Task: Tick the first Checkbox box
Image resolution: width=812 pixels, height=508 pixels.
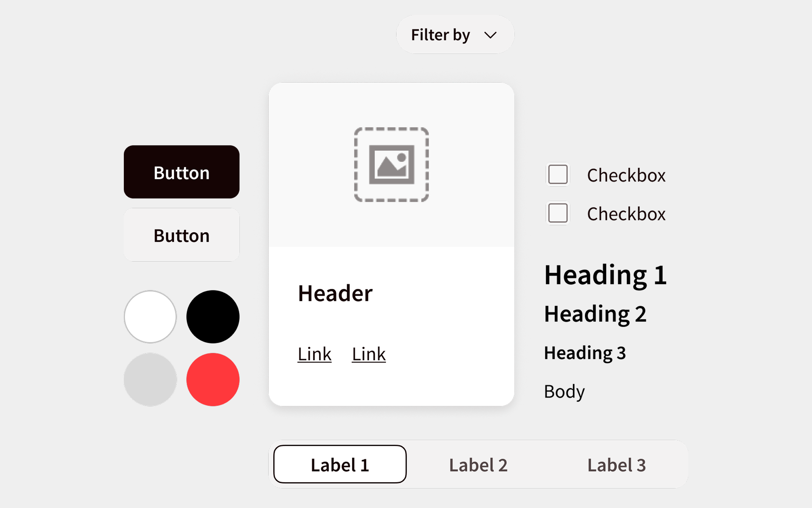Action: point(558,174)
